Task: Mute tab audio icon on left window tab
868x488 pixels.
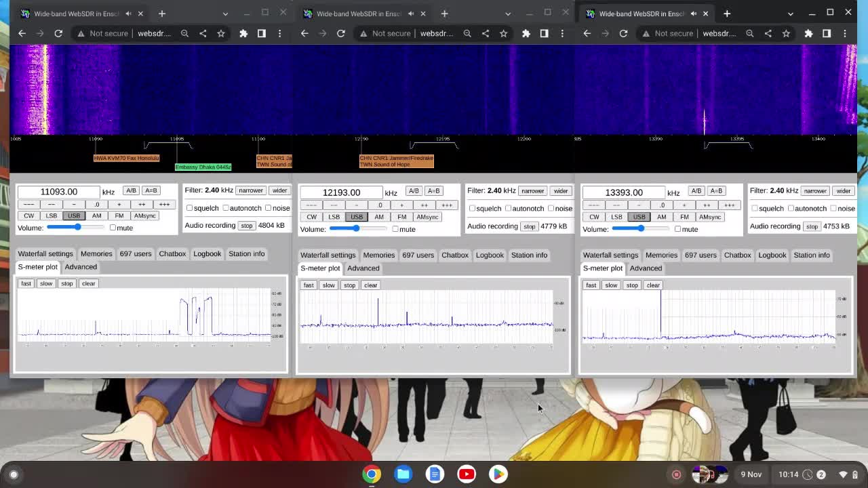Action: coord(128,14)
